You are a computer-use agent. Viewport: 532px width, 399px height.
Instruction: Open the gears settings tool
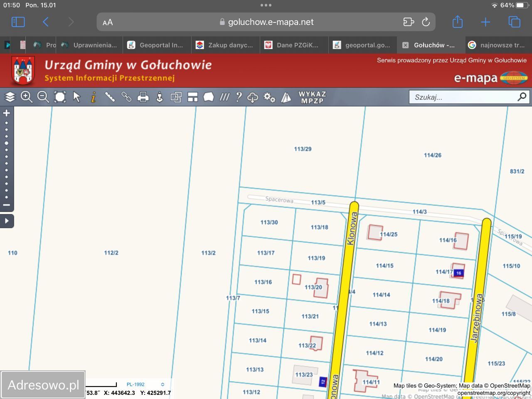269,97
